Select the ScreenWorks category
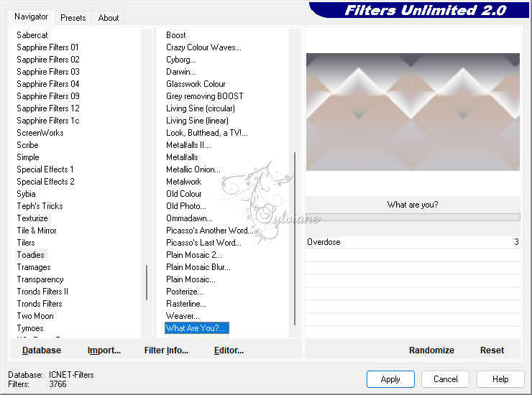Viewport: 532px width, 395px height. click(x=40, y=133)
